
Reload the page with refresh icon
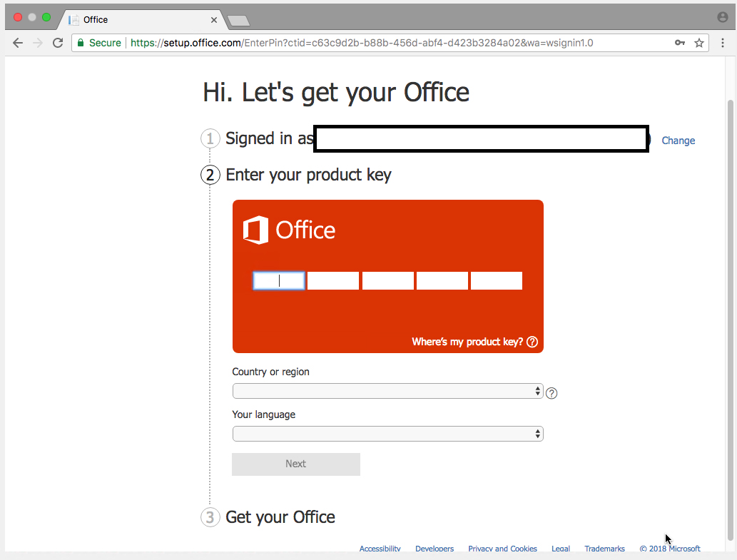coord(58,43)
